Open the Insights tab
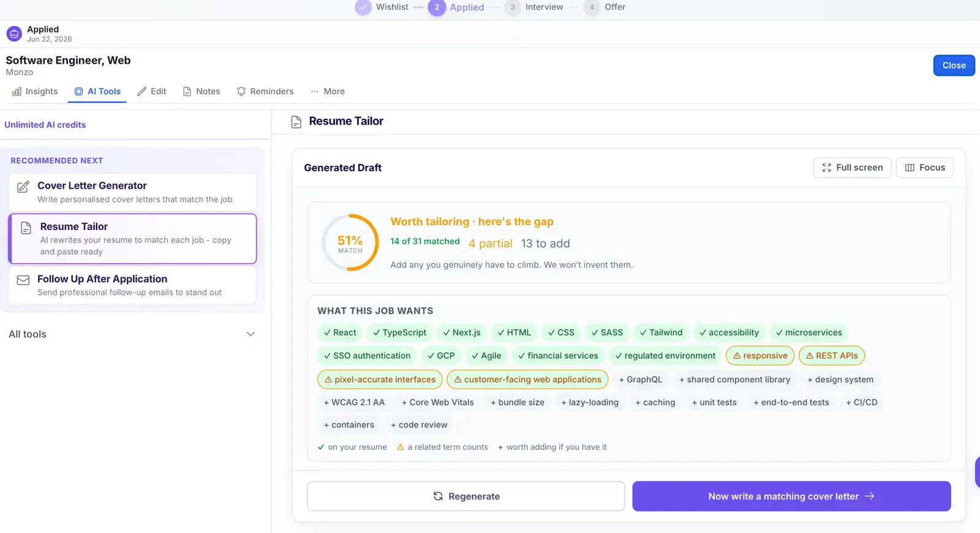The width and height of the screenshot is (980, 533). coord(35,91)
